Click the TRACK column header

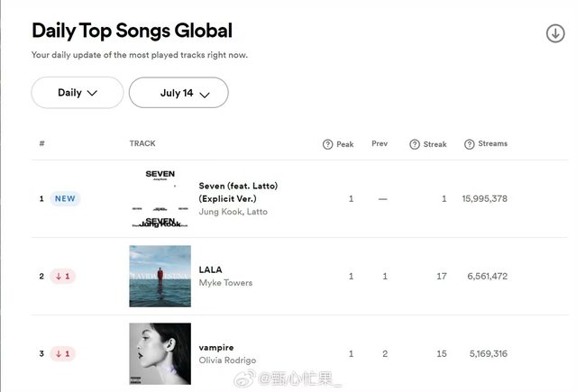click(142, 144)
